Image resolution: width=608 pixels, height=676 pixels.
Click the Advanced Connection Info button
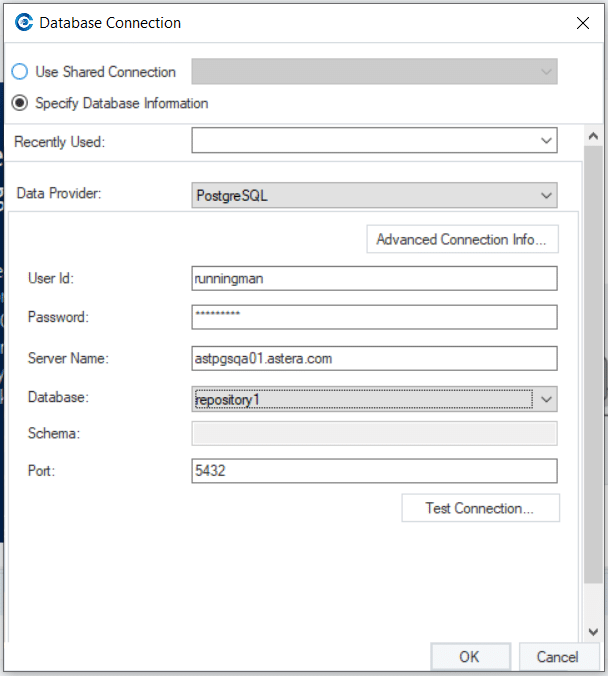(x=461, y=240)
